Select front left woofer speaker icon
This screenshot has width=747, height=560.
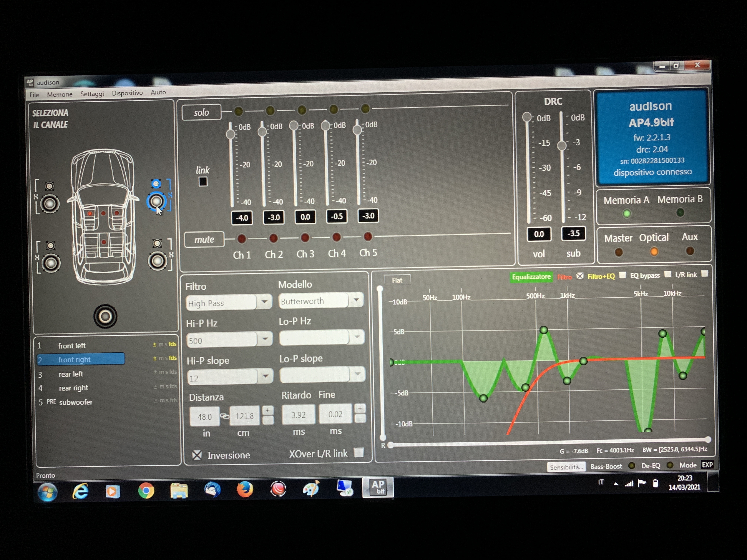(x=50, y=204)
